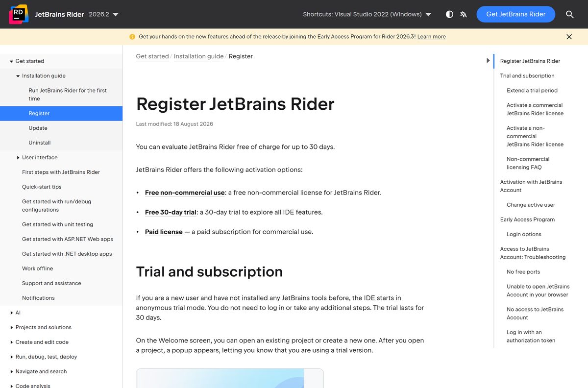Open First steps with JetBrains Rider
Image resolution: width=588 pixels, height=388 pixels.
61,172
